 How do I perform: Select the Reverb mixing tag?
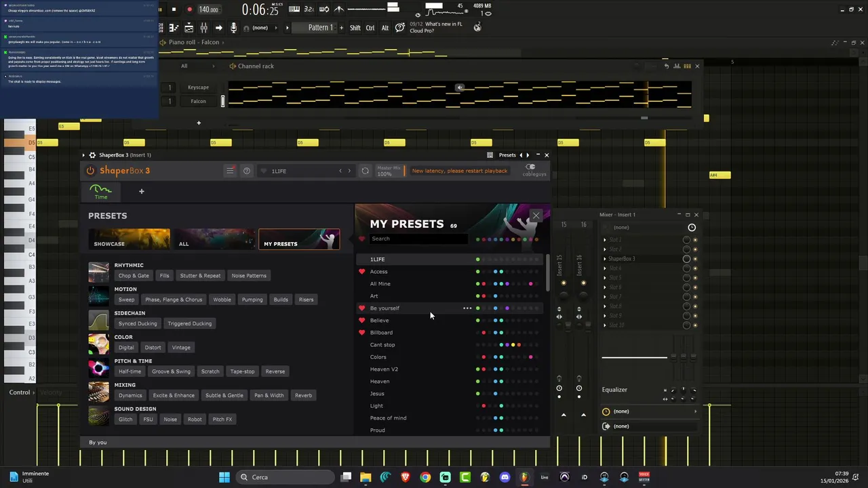click(303, 395)
